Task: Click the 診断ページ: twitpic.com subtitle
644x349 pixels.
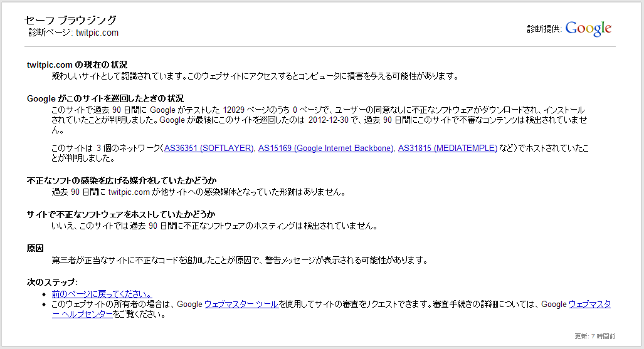Action: (73, 33)
